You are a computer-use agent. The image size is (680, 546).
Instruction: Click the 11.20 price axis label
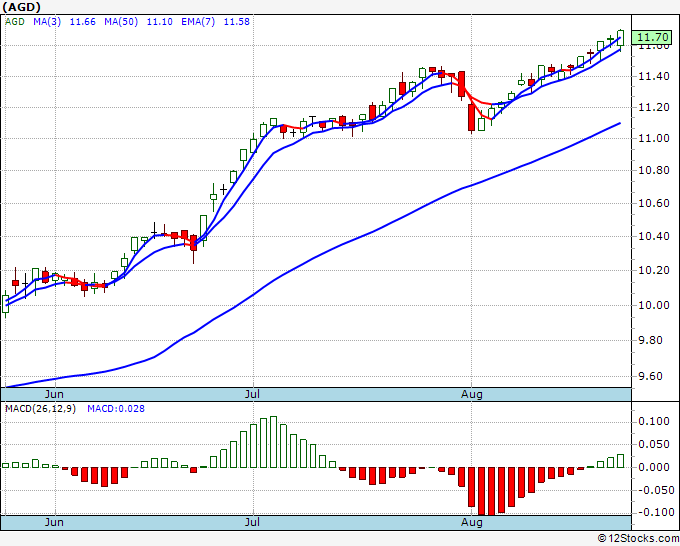(x=654, y=108)
